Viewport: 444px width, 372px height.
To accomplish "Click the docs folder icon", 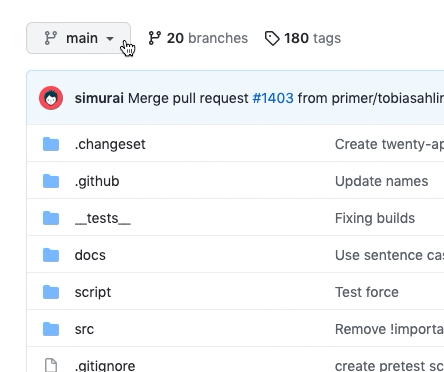I will (x=51, y=255).
